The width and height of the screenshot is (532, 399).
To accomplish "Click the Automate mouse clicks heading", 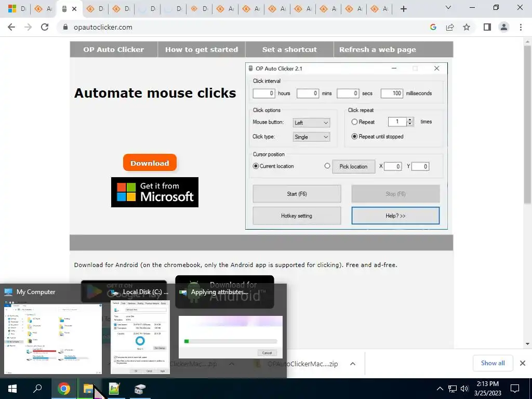I will (x=155, y=93).
